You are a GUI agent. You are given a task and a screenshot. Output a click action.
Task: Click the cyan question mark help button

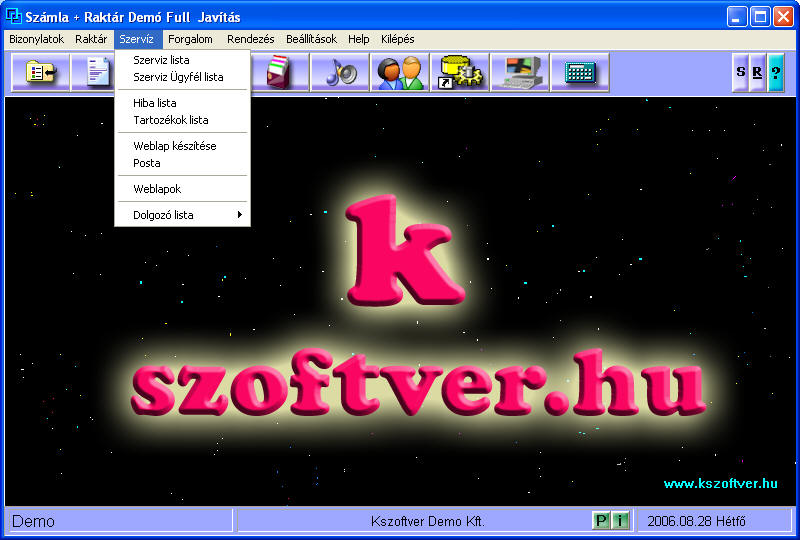pos(776,72)
